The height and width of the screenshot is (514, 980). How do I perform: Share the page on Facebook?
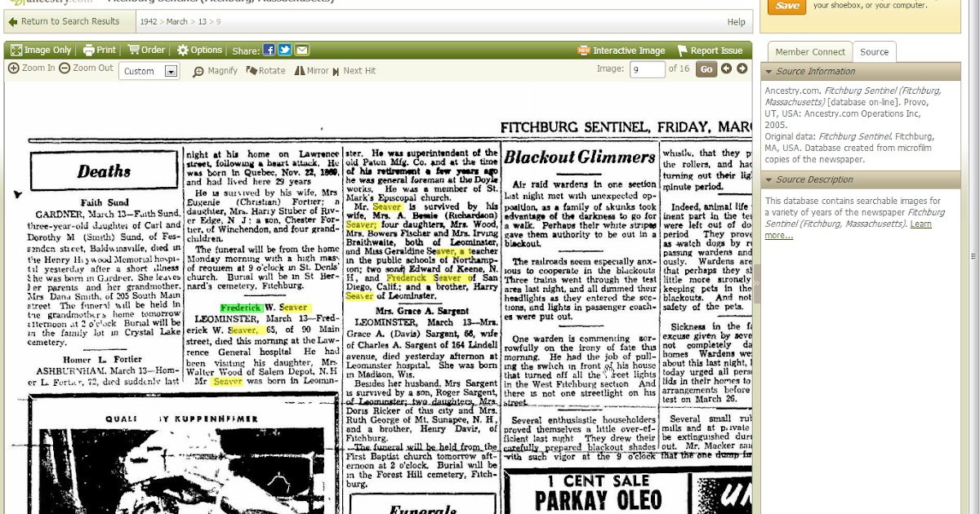269,51
